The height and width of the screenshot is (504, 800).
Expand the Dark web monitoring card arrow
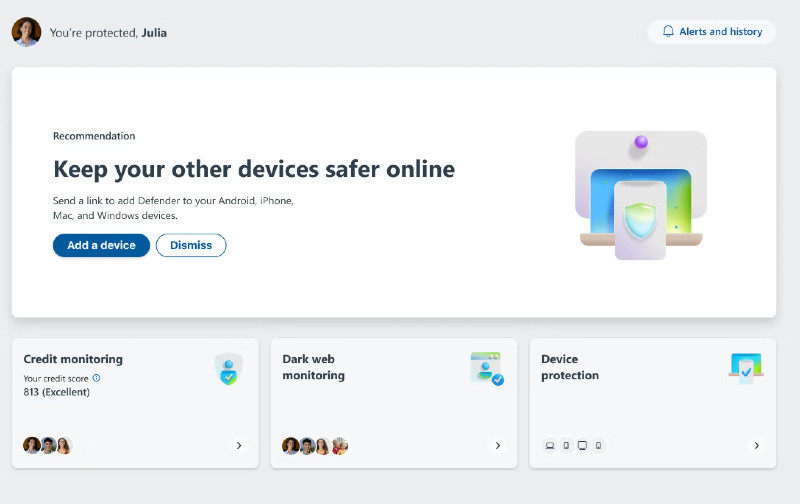[497, 446]
